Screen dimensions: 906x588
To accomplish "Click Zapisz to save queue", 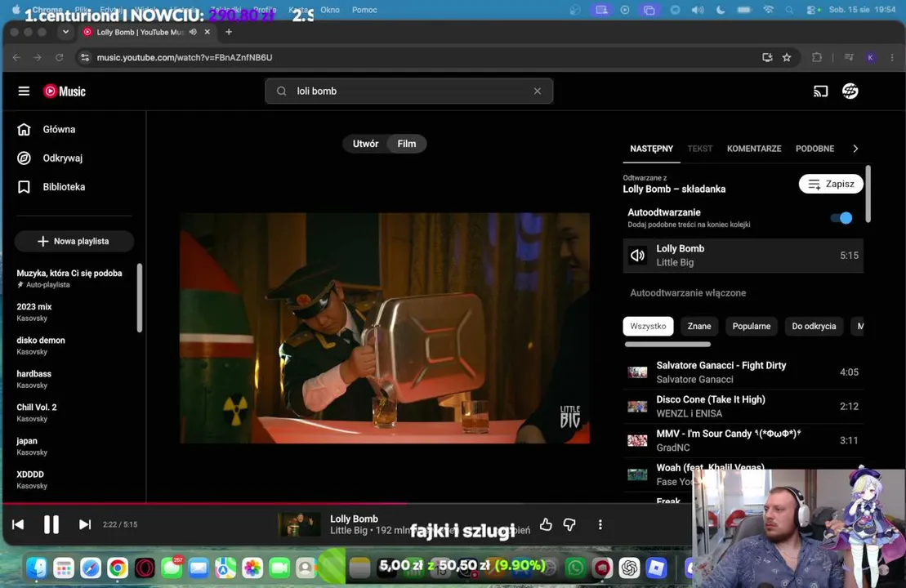I will coord(831,184).
